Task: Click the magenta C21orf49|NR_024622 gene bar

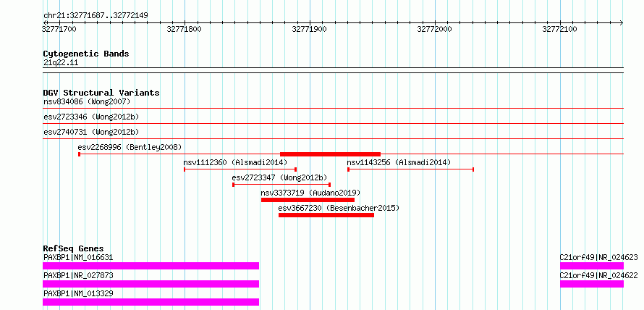Action: click(x=592, y=284)
